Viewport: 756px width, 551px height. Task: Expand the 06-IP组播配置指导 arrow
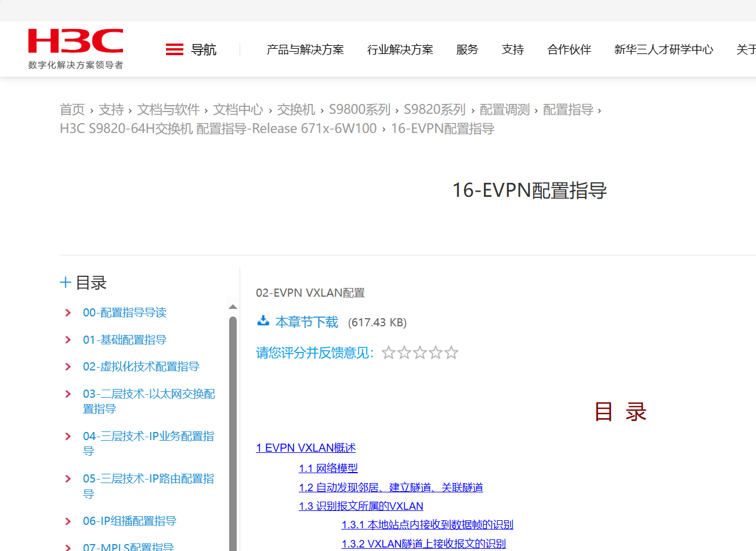(68, 521)
